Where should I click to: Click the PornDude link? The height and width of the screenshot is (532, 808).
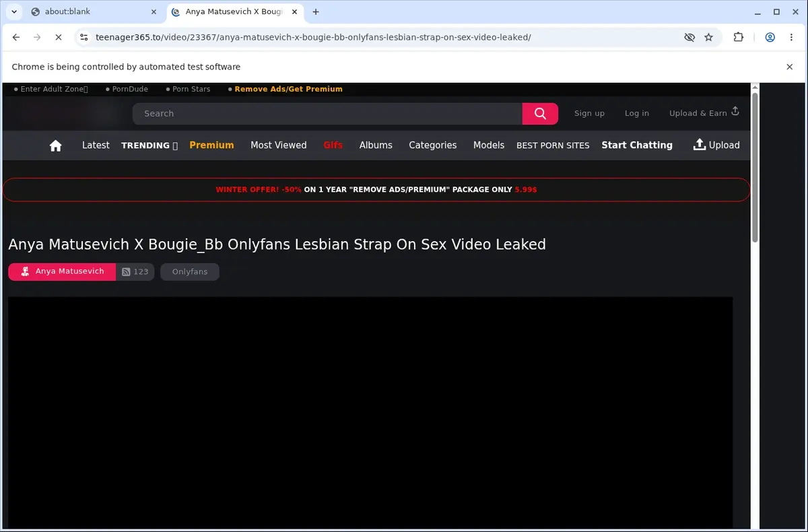pos(130,89)
